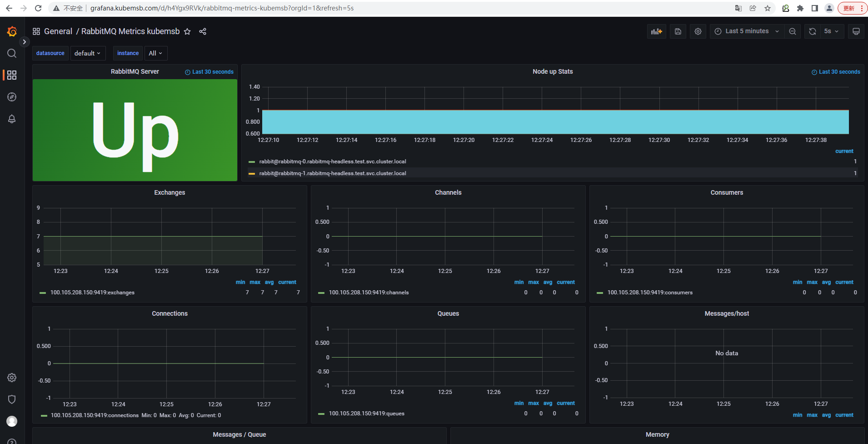Screen dimensions: 868x444
Task: Open the Alerting bell icon in sidebar
Action: click(x=12, y=119)
